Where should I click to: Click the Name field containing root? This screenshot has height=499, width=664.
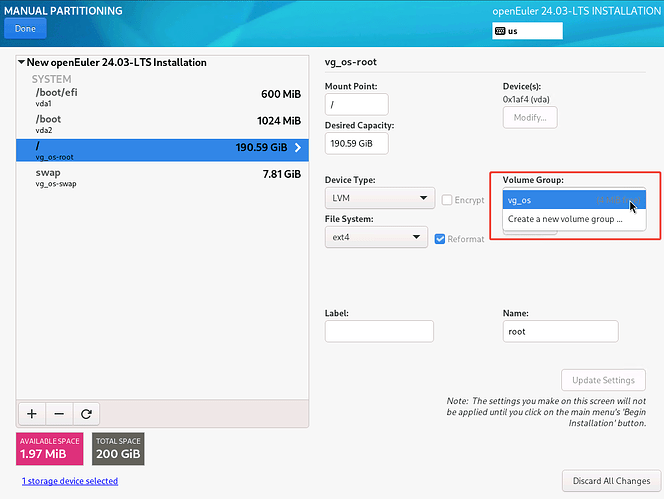pos(560,331)
